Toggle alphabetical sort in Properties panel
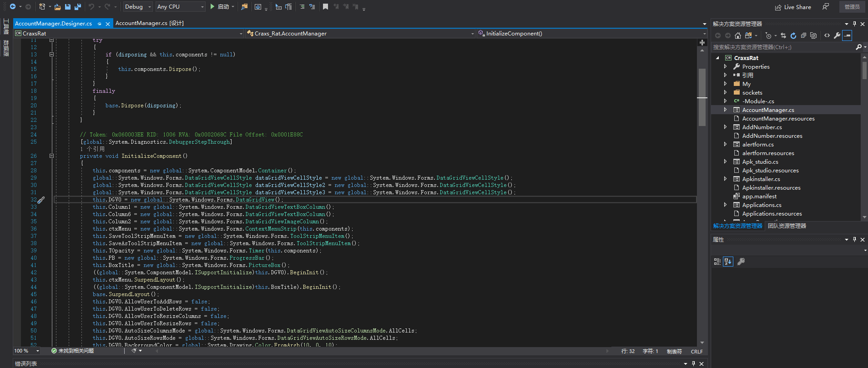The width and height of the screenshot is (868, 368). click(x=728, y=262)
